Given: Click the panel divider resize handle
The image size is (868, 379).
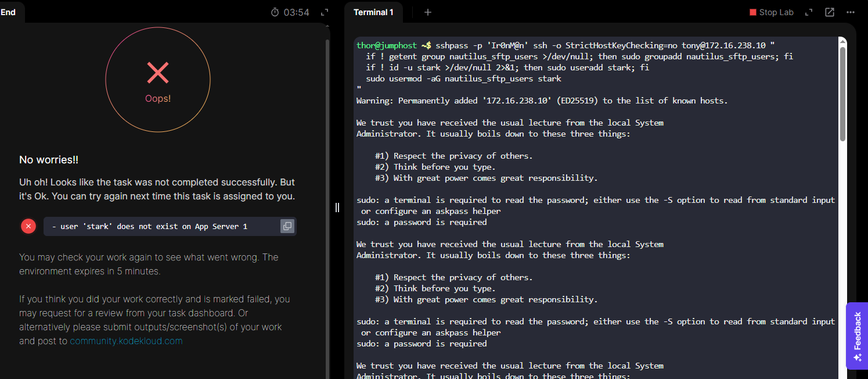Looking at the screenshot, I should click(337, 208).
